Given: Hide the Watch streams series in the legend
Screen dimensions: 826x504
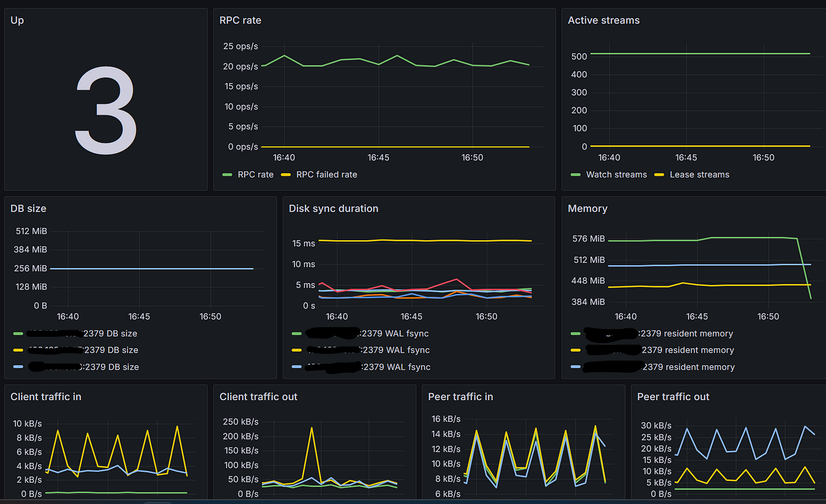Looking at the screenshot, I should 616,174.
